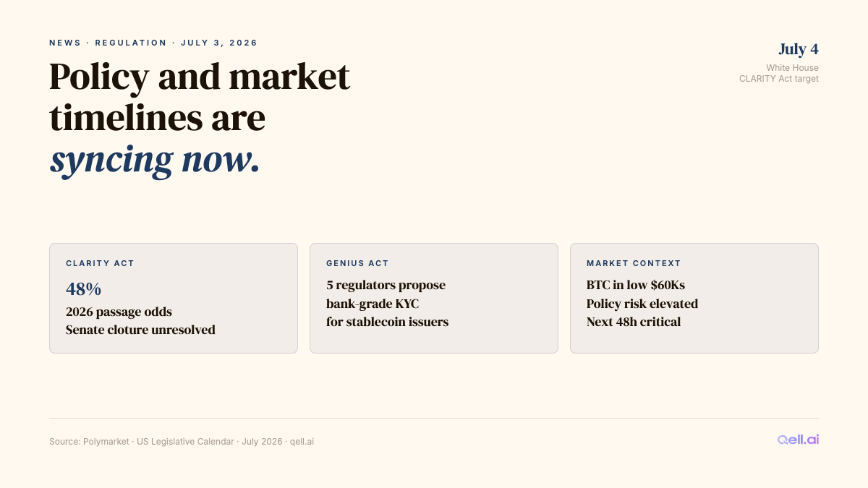Click the source citation footer text
This screenshot has width=868, height=488.
182,441
